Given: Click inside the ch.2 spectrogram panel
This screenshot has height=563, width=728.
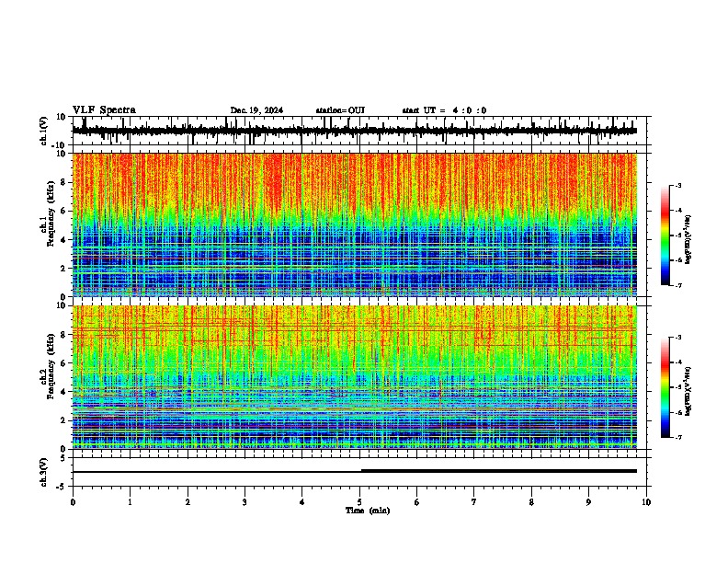Looking at the screenshot, I should [354, 377].
